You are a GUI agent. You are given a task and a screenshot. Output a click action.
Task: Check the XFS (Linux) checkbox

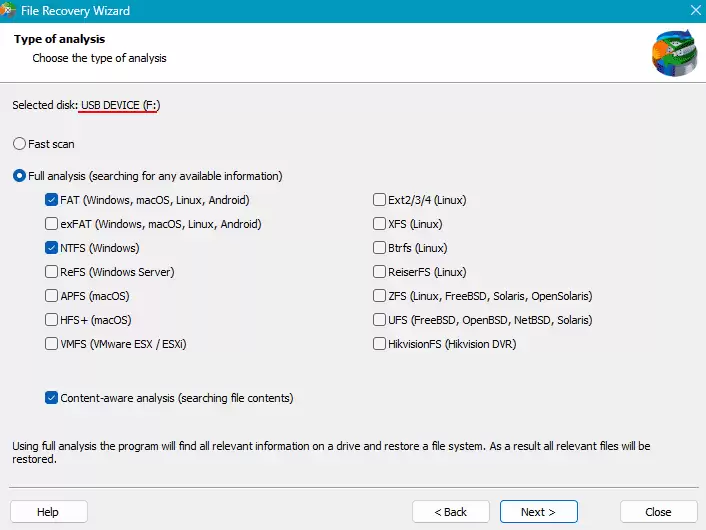click(x=380, y=224)
